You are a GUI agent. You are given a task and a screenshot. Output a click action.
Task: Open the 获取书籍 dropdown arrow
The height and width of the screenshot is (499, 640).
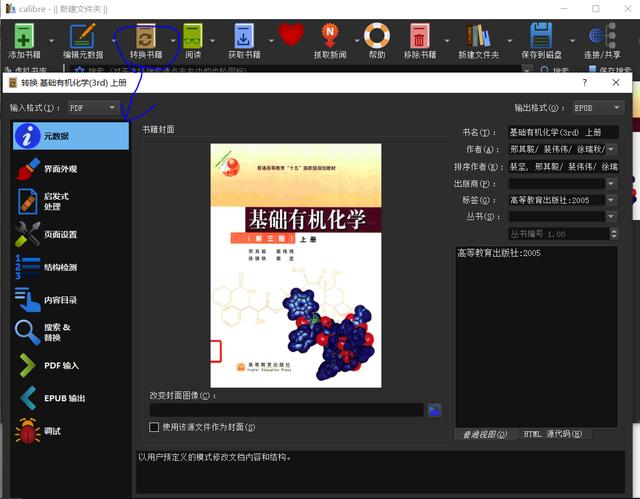271,40
